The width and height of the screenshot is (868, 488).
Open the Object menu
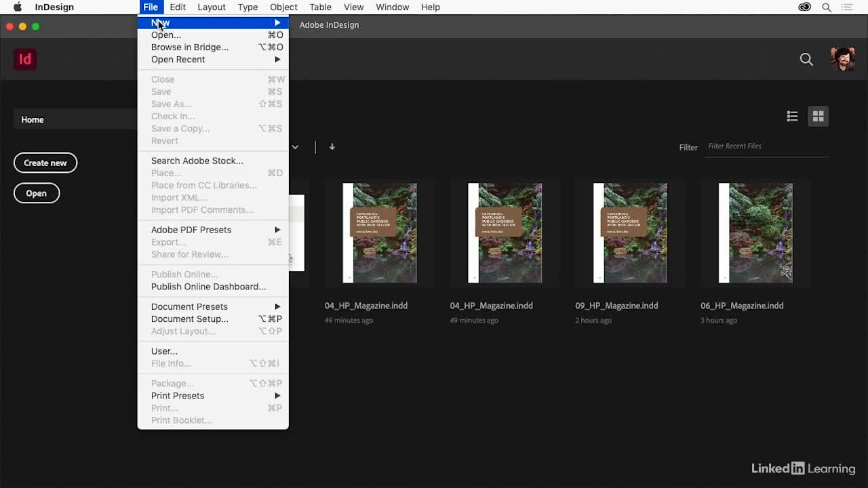click(283, 7)
